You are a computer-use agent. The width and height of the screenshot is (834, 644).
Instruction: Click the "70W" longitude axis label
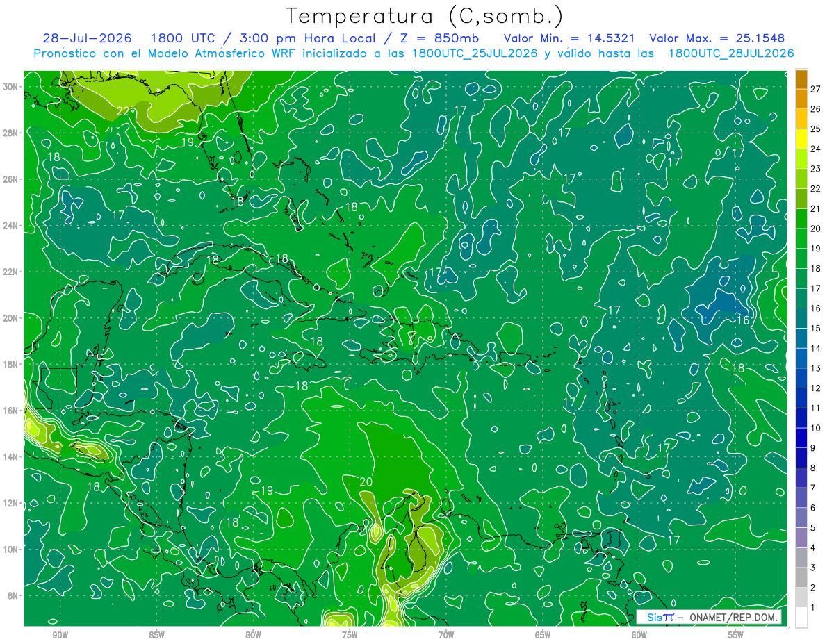(x=446, y=636)
